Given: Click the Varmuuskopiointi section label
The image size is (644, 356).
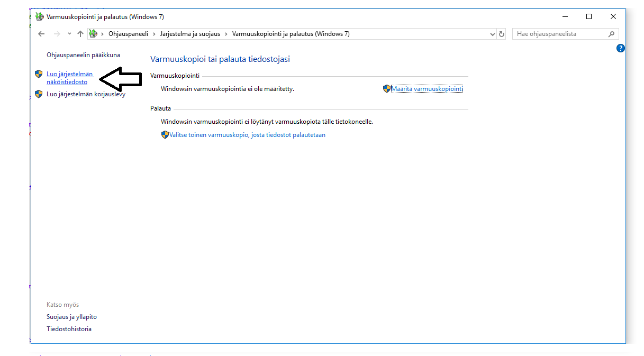Looking at the screenshot, I should pyautogui.click(x=175, y=76).
